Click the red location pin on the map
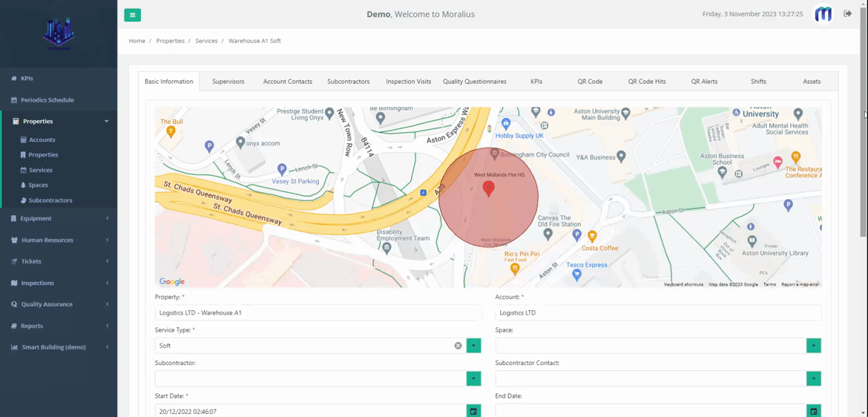Screen dimensions: 868x417 pyautogui.click(x=488, y=189)
